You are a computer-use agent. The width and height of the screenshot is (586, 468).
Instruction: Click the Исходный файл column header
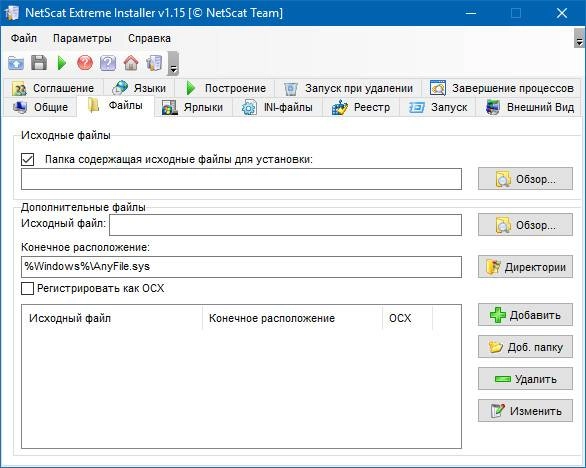coord(112,318)
